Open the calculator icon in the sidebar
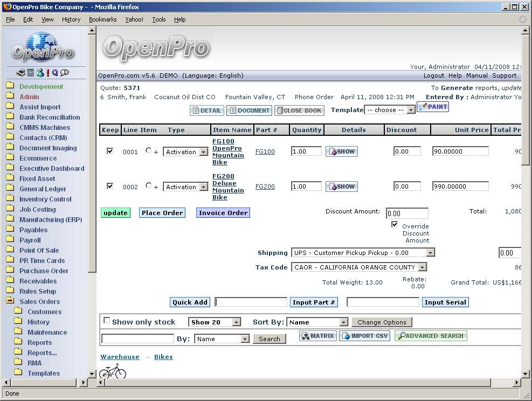 pos(30,73)
